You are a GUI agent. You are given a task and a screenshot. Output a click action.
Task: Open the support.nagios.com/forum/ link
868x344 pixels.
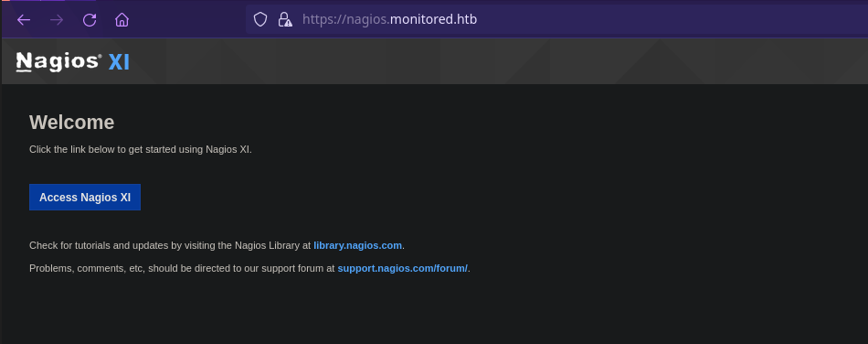403,269
